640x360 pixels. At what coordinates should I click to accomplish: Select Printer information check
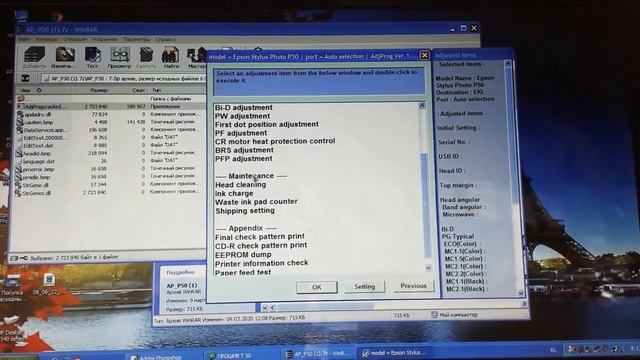[262, 263]
